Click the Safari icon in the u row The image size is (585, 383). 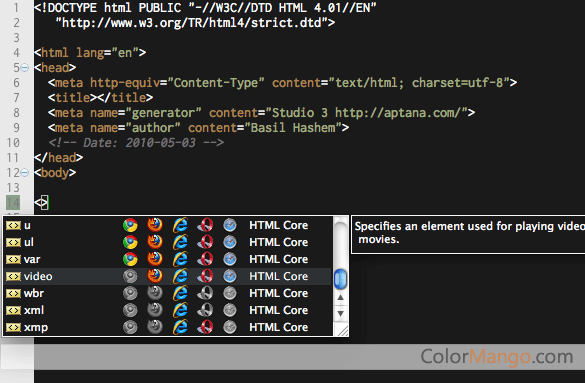coord(230,225)
